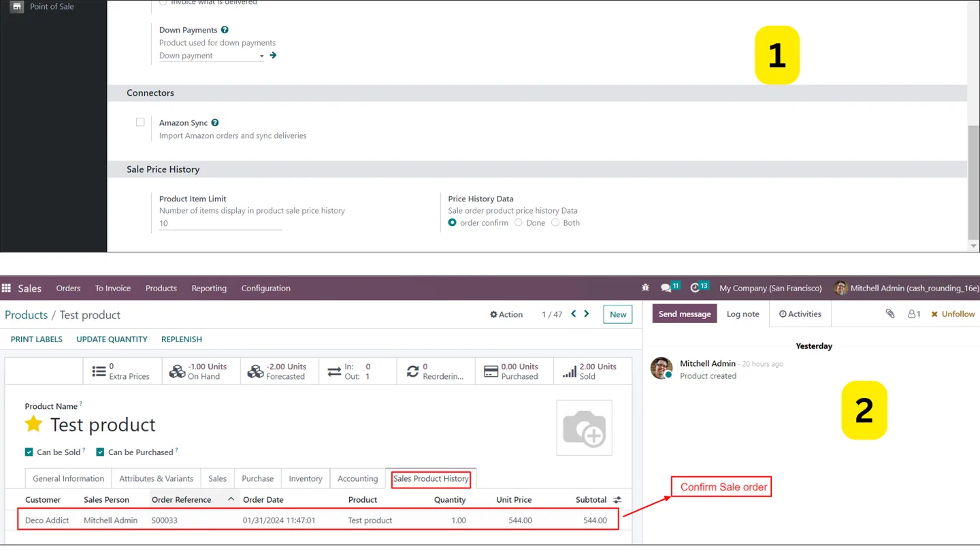Click the Products breadcrumb link
The width and height of the screenshot is (980, 551).
[x=26, y=315]
